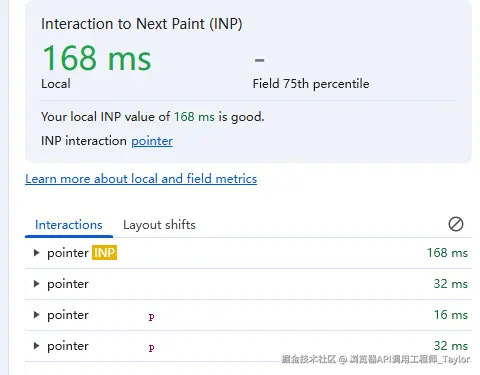Click the large 168 ms local INP value
The width and height of the screenshot is (480, 375).
pos(97,58)
